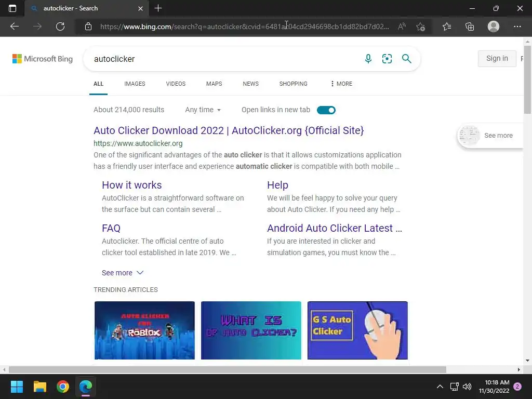
Task: Switch to the NEWS tab
Action: point(251,84)
